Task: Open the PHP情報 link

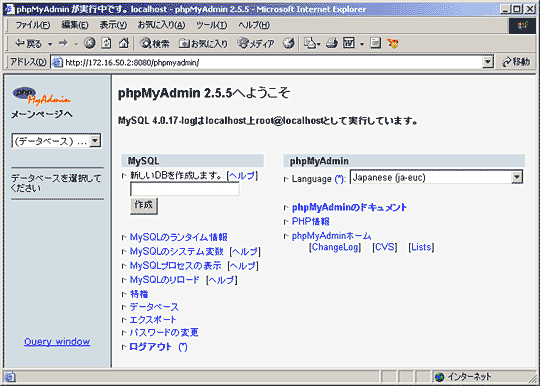Action: 311,221
